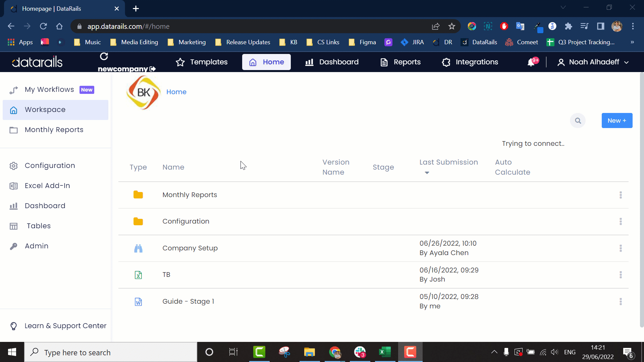Open Chrome three-dot menu
Viewport: 644px width, 362px height.
click(x=633, y=26)
